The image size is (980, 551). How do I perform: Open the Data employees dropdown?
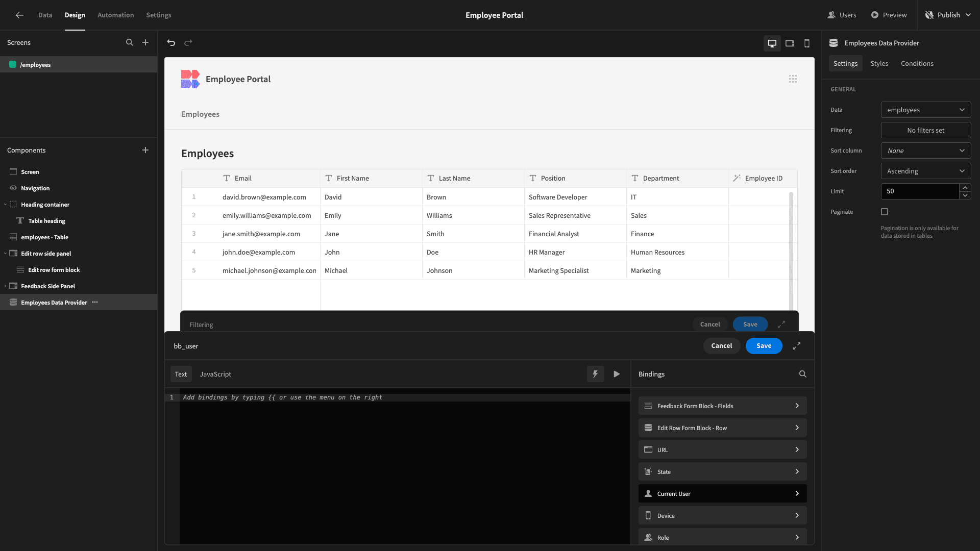tap(926, 110)
